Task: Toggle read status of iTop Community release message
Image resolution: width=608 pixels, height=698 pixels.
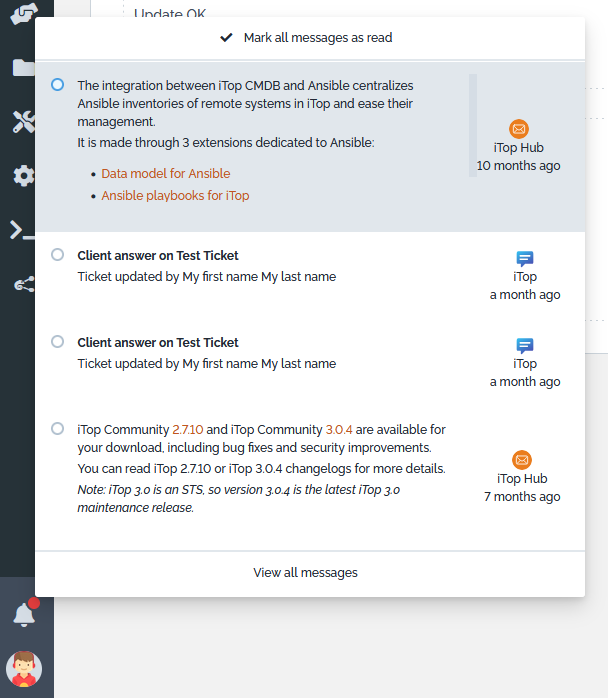Action: click(x=57, y=429)
